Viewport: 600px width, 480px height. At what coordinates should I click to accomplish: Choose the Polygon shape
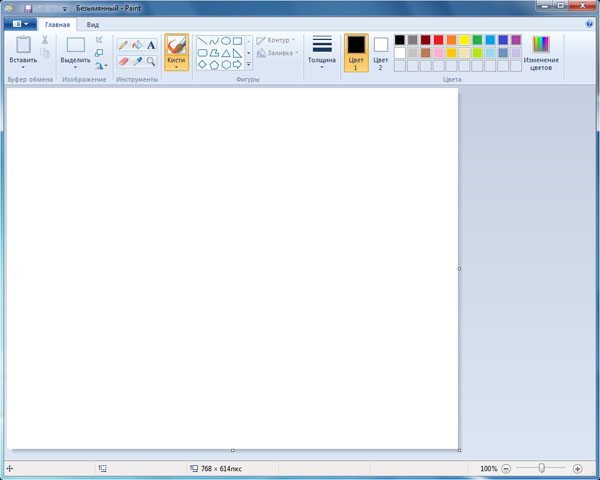tap(214, 53)
